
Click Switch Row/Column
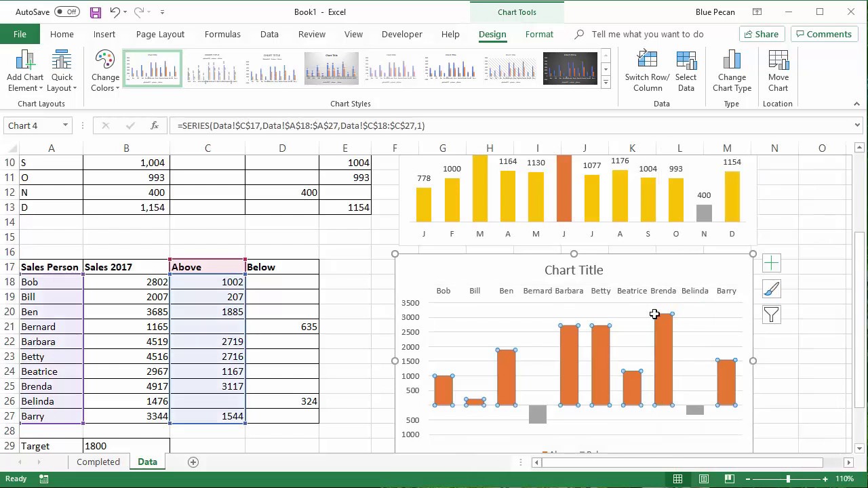click(x=648, y=72)
